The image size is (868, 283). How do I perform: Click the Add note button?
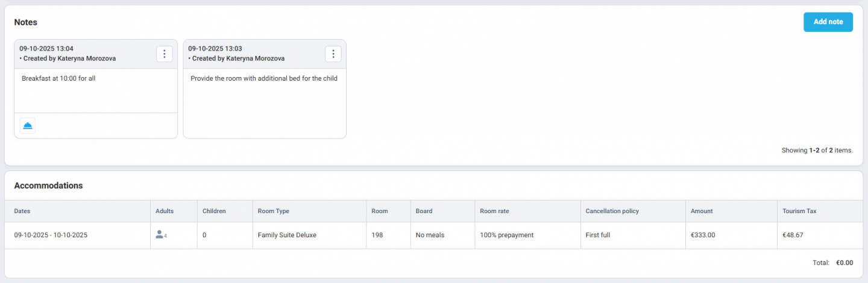tap(828, 22)
